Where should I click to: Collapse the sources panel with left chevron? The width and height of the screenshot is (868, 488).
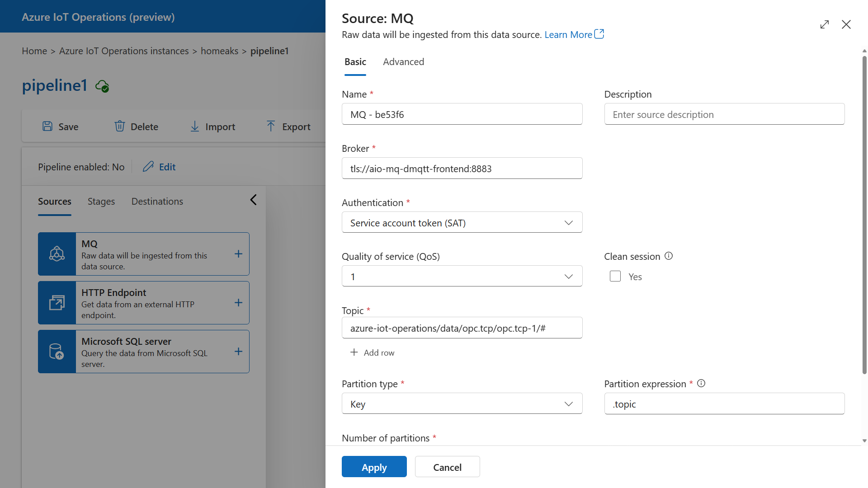(254, 200)
